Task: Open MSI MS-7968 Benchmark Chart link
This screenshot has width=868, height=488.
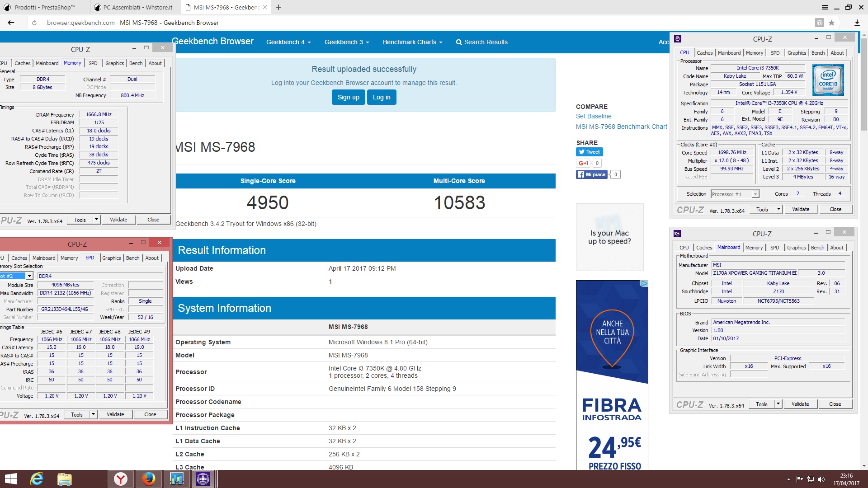Action: tap(621, 127)
